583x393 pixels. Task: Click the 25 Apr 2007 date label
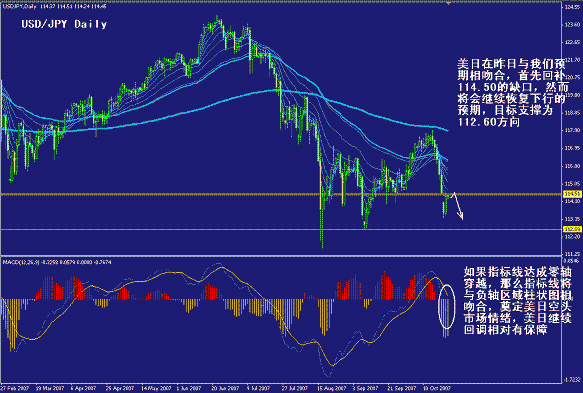[x=120, y=389]
